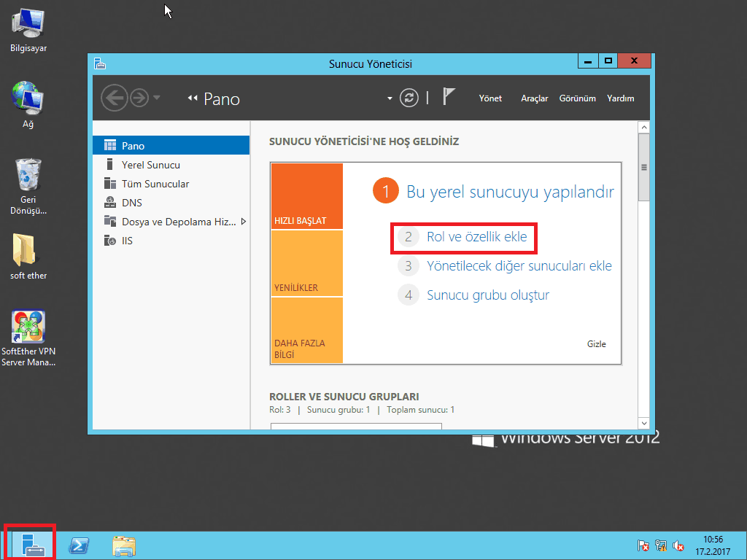The height and width of the screenshot is (560, 747).
Task: Launch PowerShell from the taskbar
Action: [79, 545]
